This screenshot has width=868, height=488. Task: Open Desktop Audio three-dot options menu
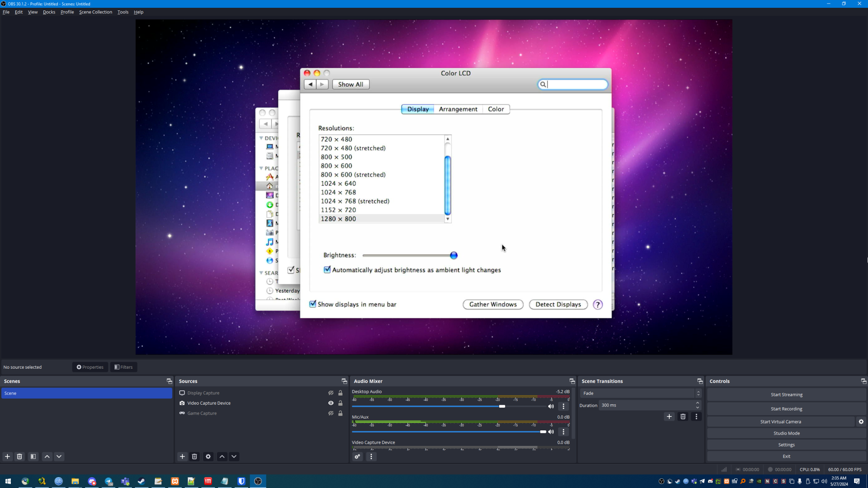click(x=563, y=406)
